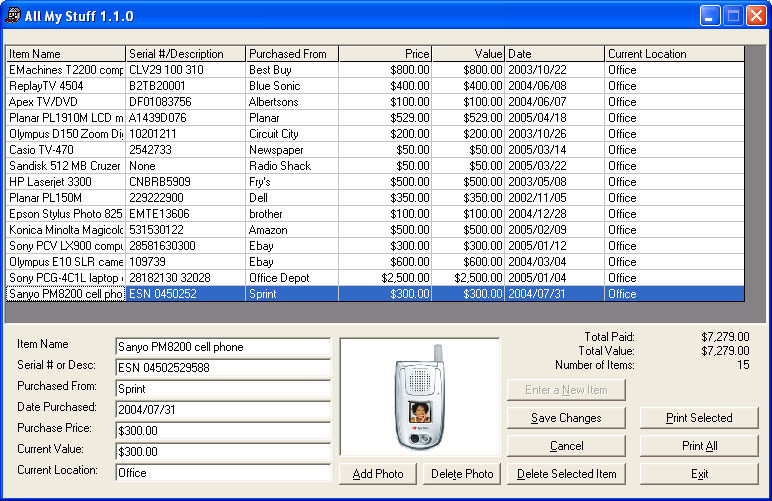Click the Cancel button
This screenshot has width=772, height=501.
(566, 446)
